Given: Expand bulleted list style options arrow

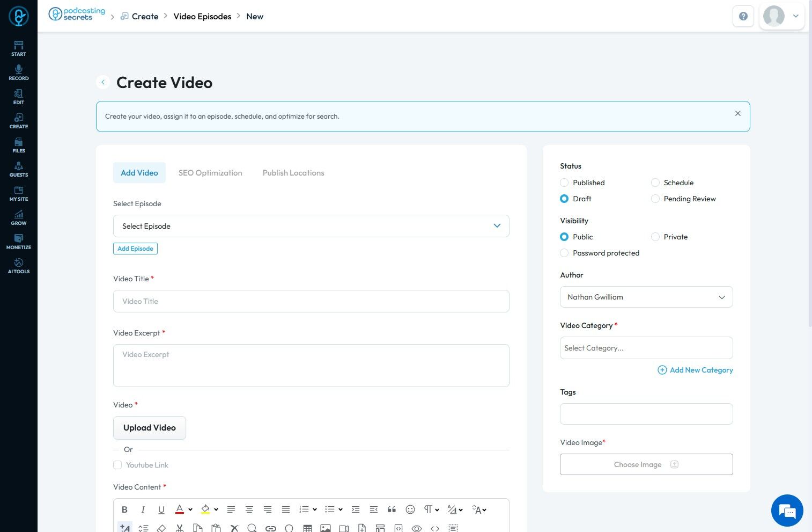Looking at the screenshot, I should [x=341, y=509].
